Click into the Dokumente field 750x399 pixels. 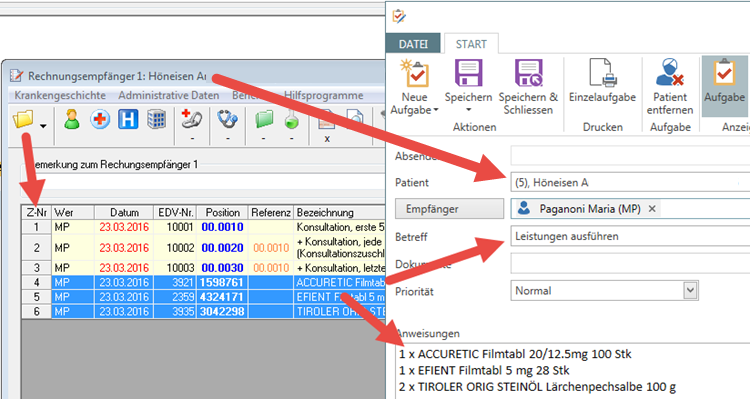pyautogui.click(x=630, y=263)
